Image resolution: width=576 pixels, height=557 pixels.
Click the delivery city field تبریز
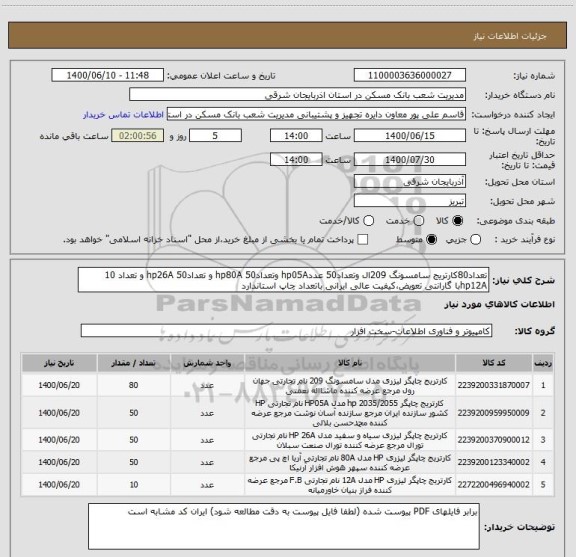[x=410, y=201]
